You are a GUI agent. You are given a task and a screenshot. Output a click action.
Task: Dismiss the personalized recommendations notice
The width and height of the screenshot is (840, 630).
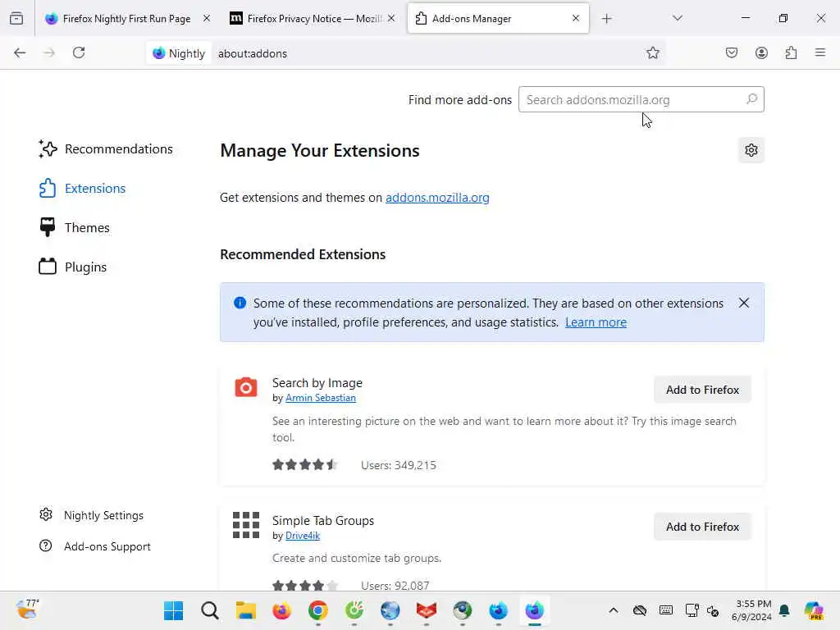coord(743,304)
